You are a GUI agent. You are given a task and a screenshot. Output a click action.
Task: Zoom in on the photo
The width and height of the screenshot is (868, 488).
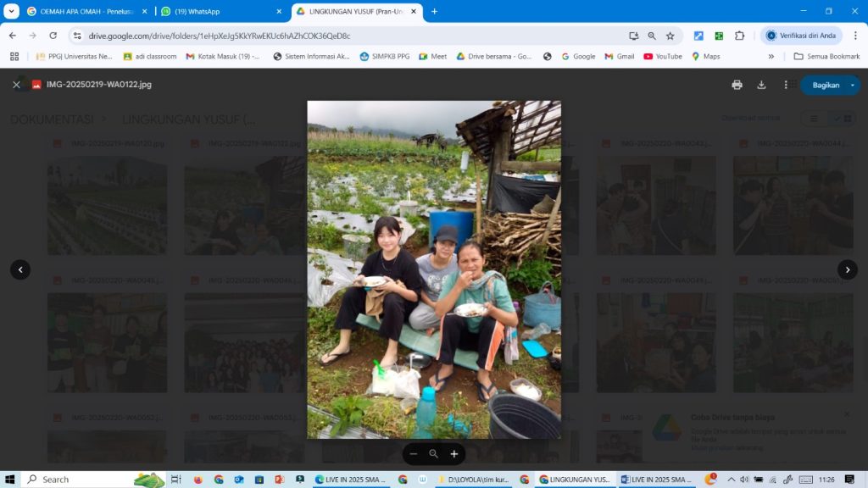pyautogui.click(x=454, y=454)
